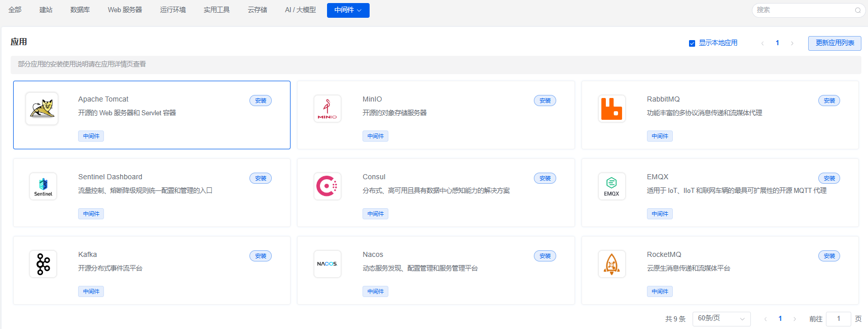Open the Apache Tomcat app title
This screenshot has width=868, height=329.
(103, 99)
